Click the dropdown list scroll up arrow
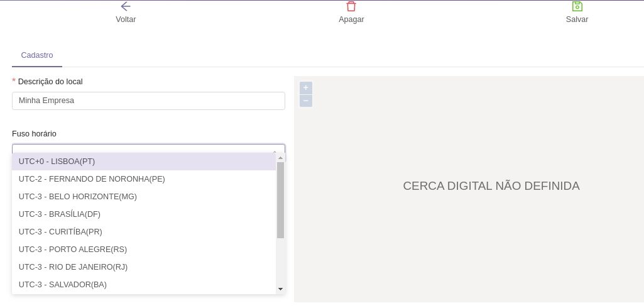This screenshot has width=644, height=308. tap(280, 158)
